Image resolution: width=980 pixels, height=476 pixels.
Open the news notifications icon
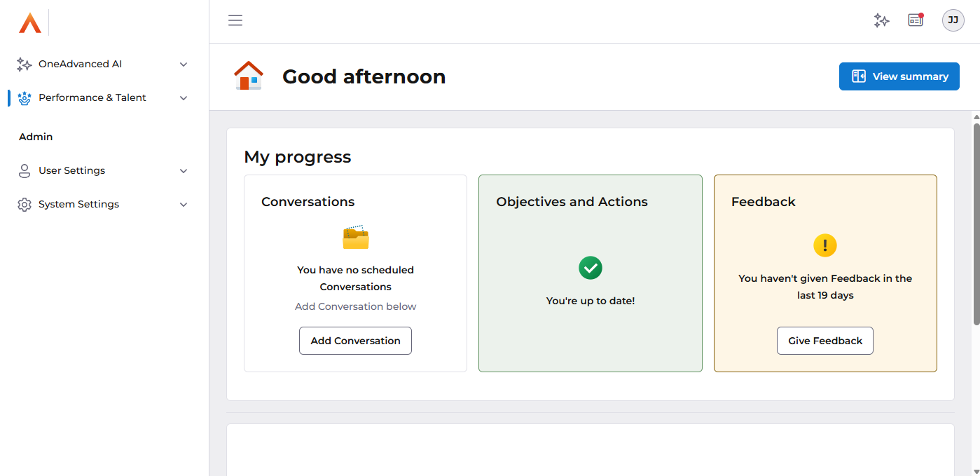916,20
